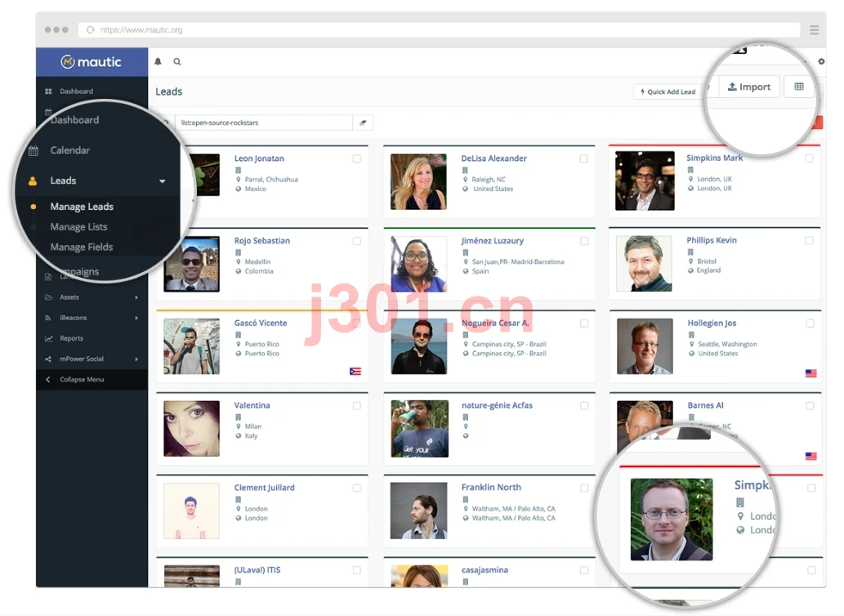Image resolution: width=844 pixels, height=616 pixels.
Task: Click Puerto Rico flag on Gascó Vicente card
Action: pyautogui.click(x=355, y=371)
